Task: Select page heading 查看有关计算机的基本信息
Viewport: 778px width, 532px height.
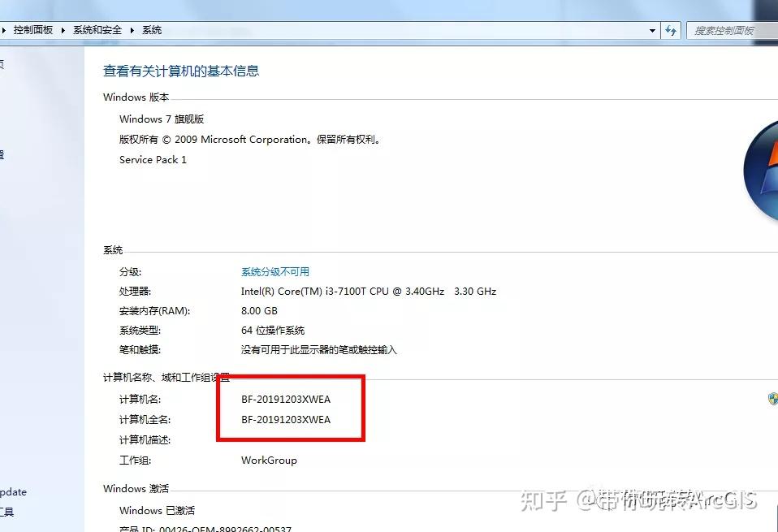Action: (x=181, y=71)
